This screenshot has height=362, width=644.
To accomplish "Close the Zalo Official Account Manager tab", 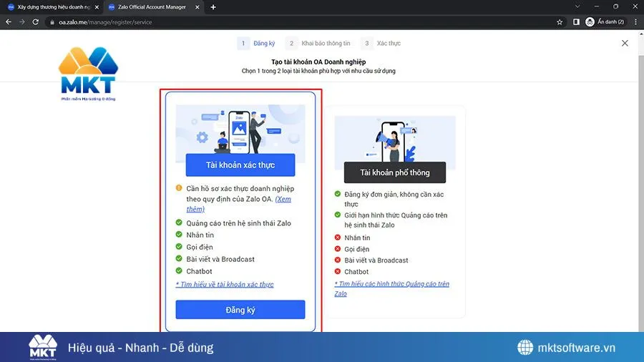I will pos(197,7).
